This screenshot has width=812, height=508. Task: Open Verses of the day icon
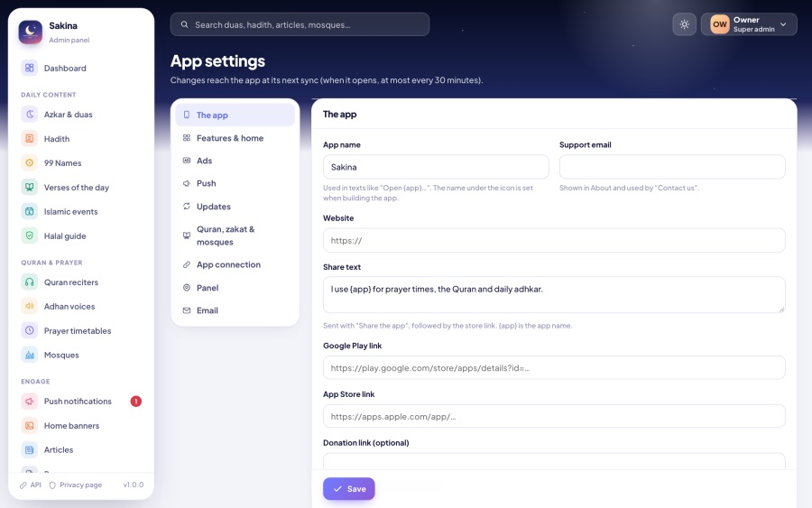tap(30, 187)
